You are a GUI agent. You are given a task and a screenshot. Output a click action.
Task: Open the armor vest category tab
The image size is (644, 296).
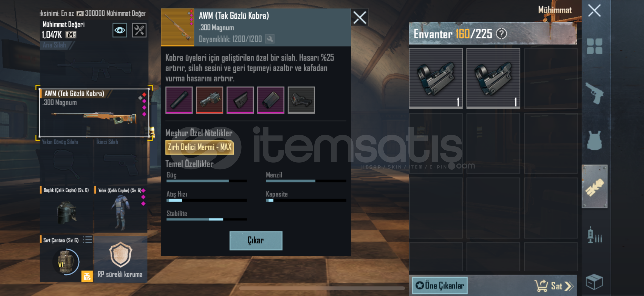point(595,140)
